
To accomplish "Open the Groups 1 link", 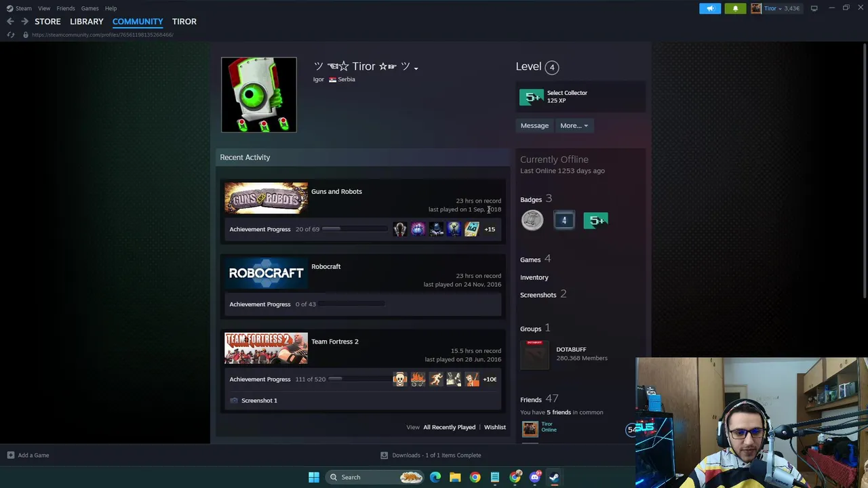I will pyautogui.click(x=535, y=328).
